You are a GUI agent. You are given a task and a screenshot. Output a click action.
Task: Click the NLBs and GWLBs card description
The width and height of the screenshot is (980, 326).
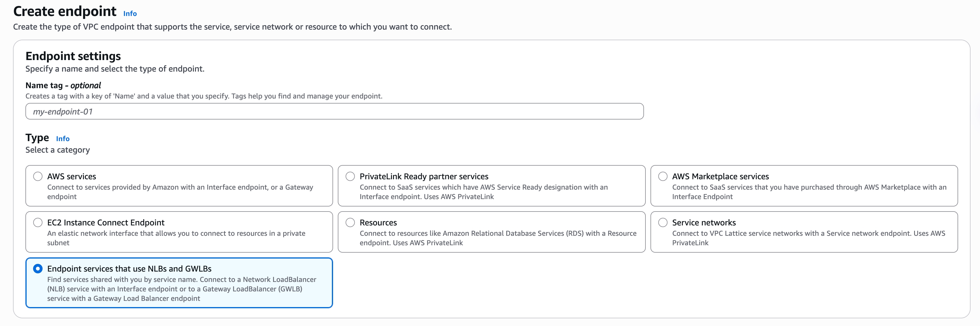181,289
